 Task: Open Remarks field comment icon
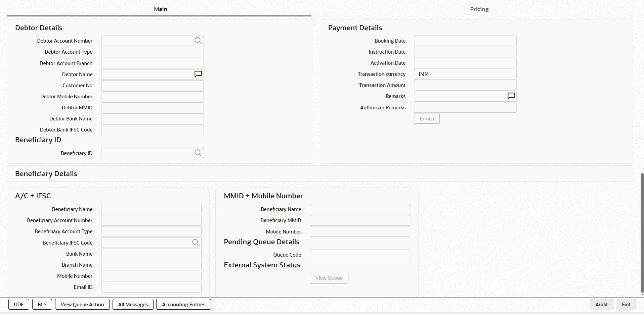pyautogui.click(x=511, y=96)
